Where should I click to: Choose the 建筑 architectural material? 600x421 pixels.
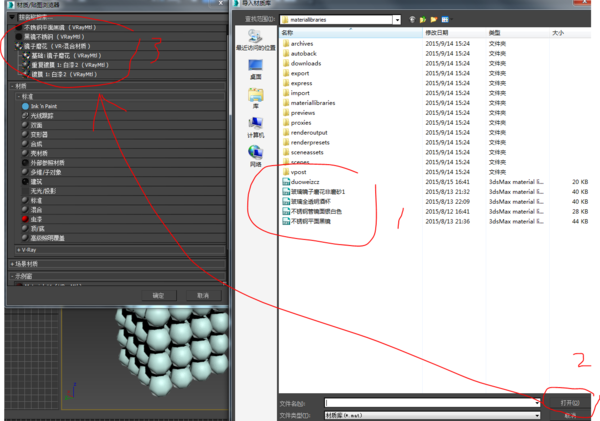tap(32, 181)
